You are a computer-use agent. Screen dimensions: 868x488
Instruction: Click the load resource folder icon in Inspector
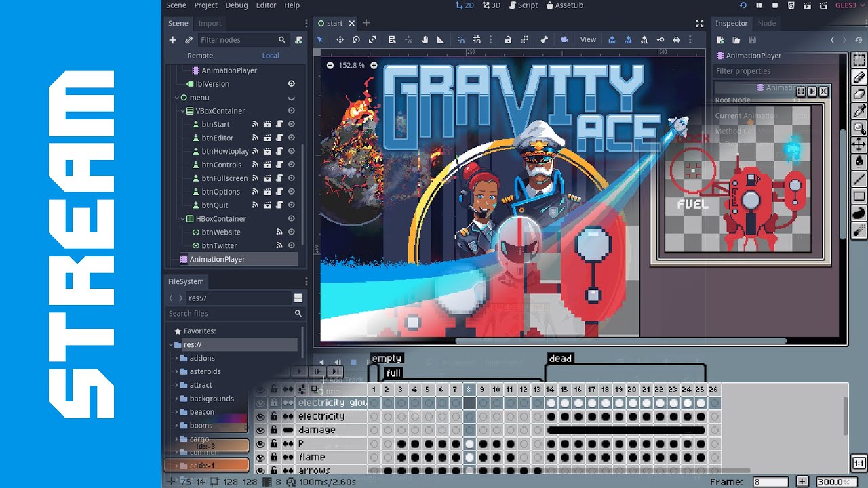(x=736, y=40)
